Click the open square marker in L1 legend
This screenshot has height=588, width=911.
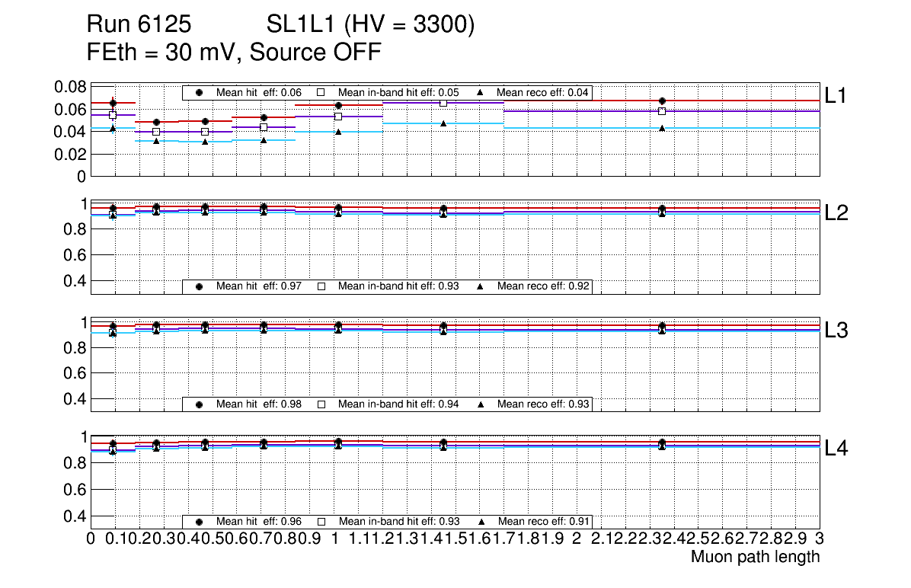click(x=321, y=93)
